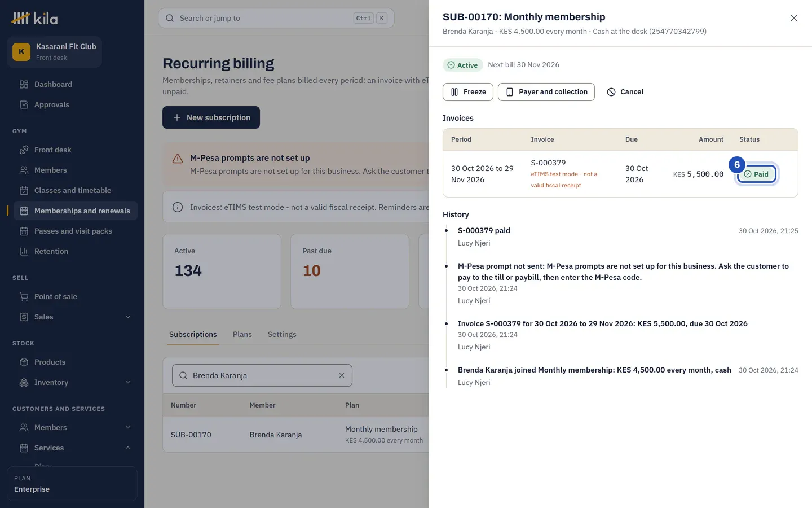Open Classes and timetable
812x508 pixels.
click(75, 190)
